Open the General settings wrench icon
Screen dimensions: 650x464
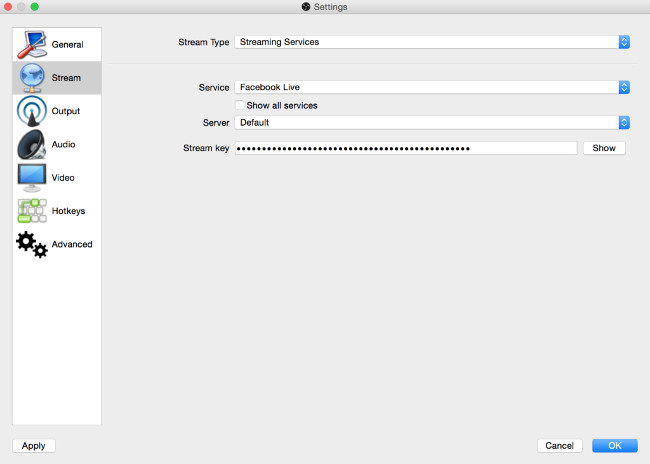pos(32,44)
